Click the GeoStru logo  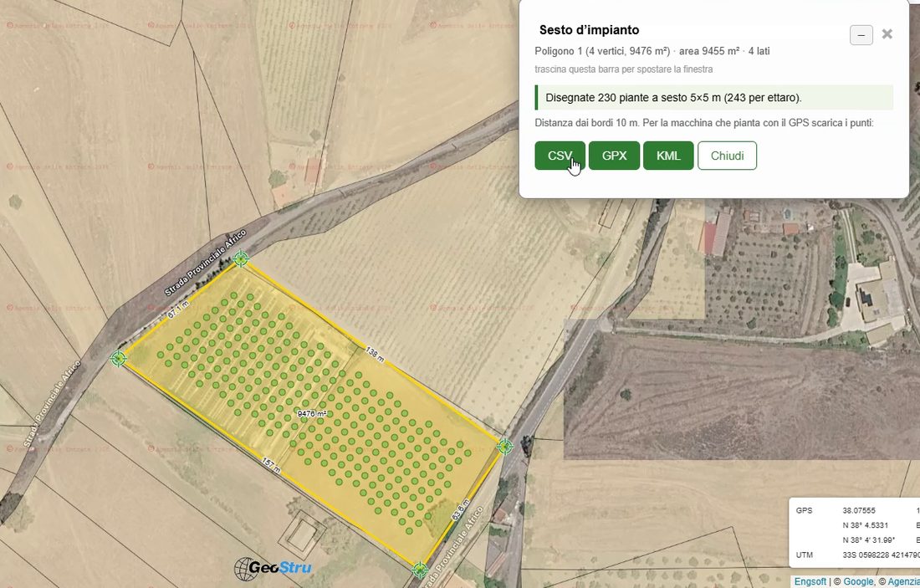pos(273,568)
